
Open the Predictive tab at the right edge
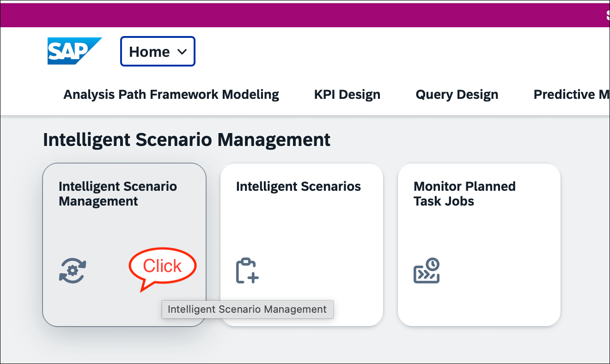pyautogui.click(x=571, y=94)
